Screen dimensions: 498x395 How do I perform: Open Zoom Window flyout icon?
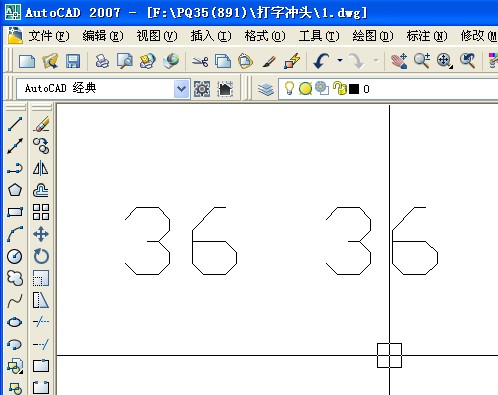[x=445, y=61]
